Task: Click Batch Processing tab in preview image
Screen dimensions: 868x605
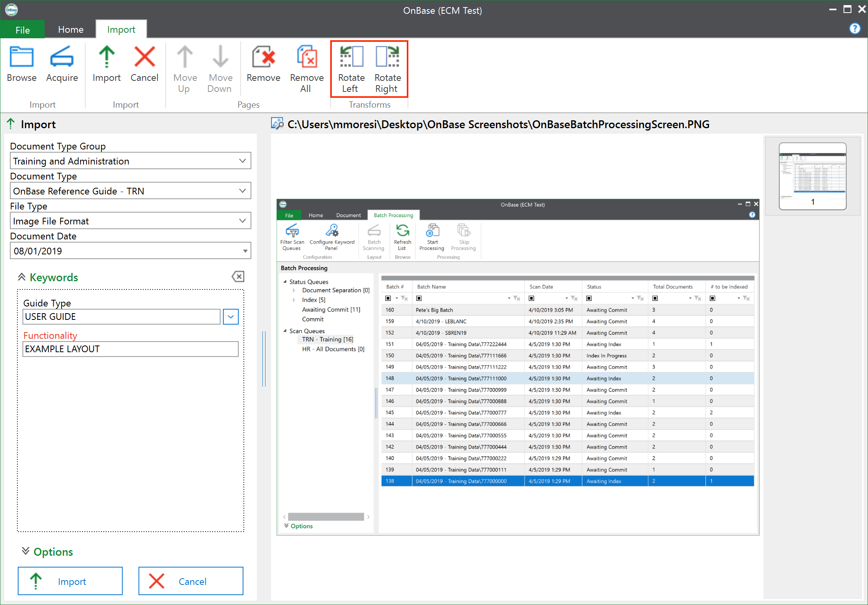Action: pyautogui.click(x=393, y=215)
